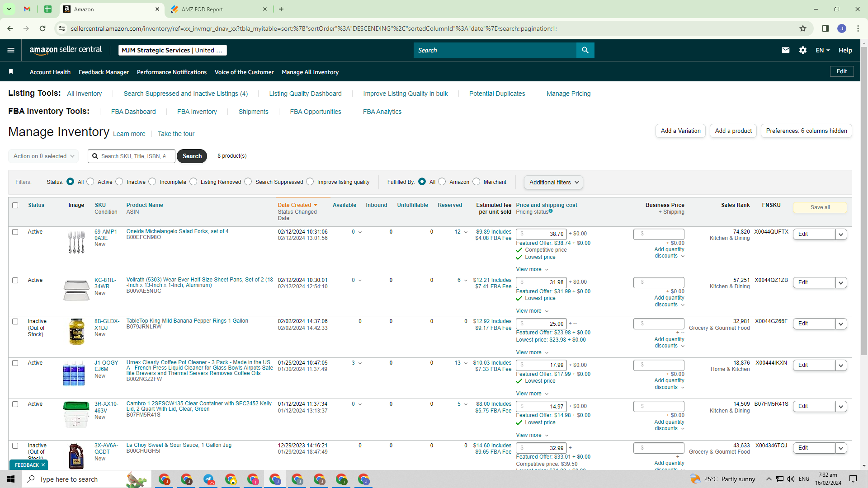Open Feedback Manager in the navigation bar

click(104, 72)
